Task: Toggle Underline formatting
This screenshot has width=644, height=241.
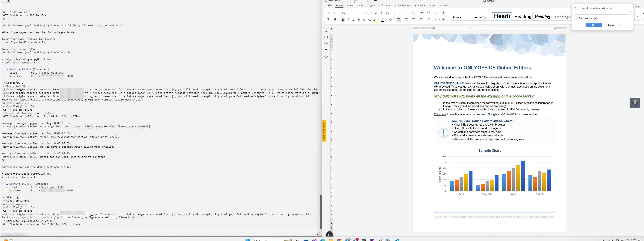Action: tap(354, 20)
